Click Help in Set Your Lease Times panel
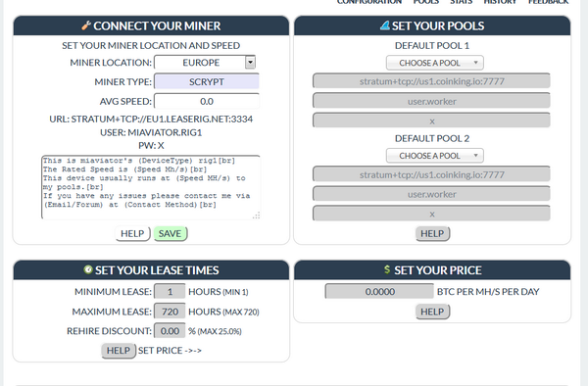The height and width of the screenshot is (386, 588). [119, 351]
